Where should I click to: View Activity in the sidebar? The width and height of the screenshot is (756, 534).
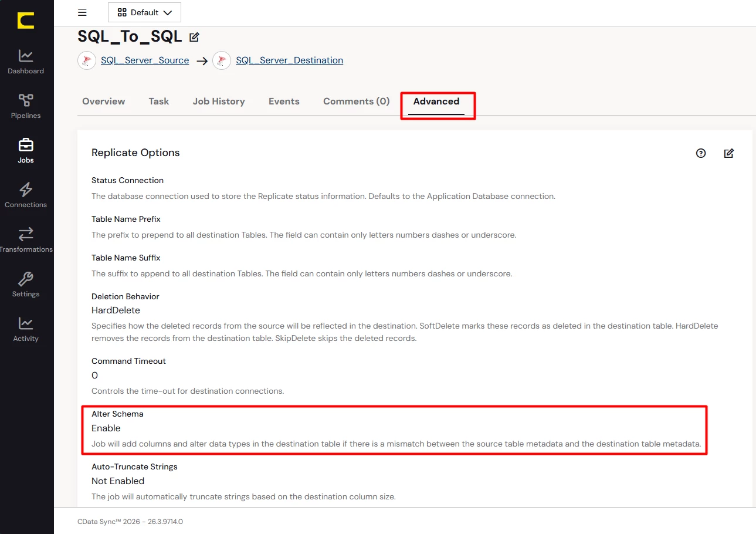(x=26, y=330)
